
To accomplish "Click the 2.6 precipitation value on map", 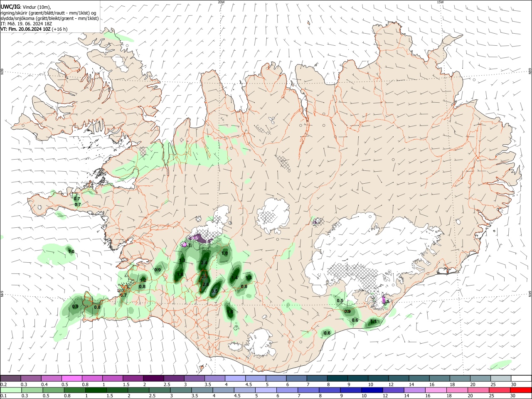I will point(206,284).
